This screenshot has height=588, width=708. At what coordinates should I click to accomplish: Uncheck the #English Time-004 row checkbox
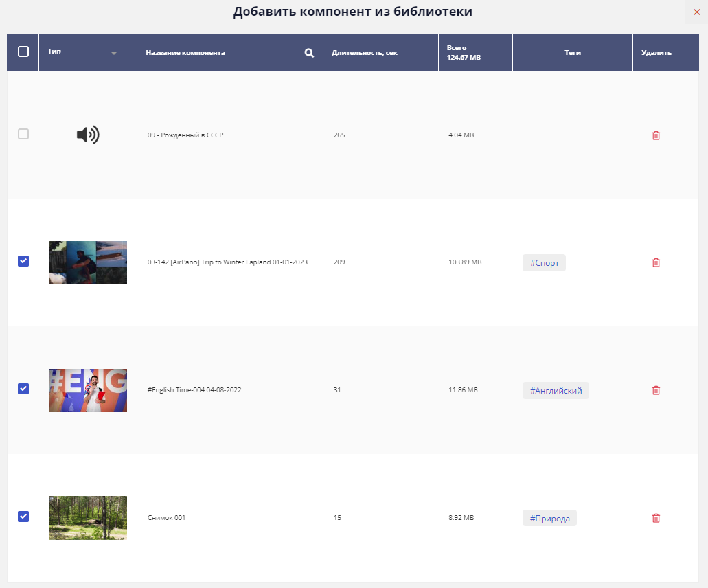(23, 389)
